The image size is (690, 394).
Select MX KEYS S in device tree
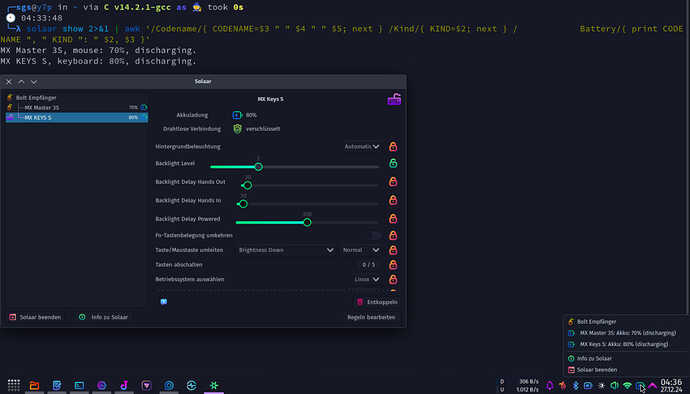click(77, 118)
